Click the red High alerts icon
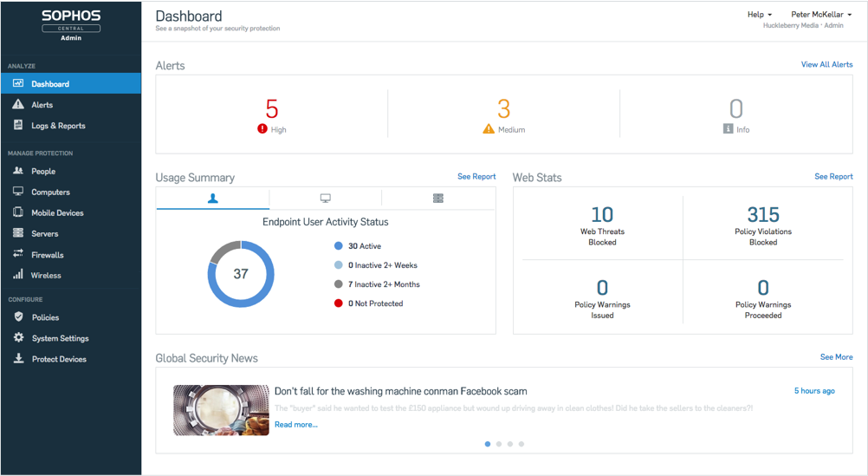868x476 pixels. [x=262, y=129]
